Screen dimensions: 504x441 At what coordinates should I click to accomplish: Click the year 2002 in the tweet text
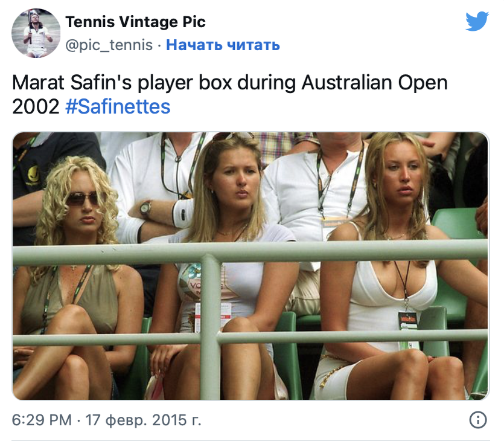[x=36, y=106]
